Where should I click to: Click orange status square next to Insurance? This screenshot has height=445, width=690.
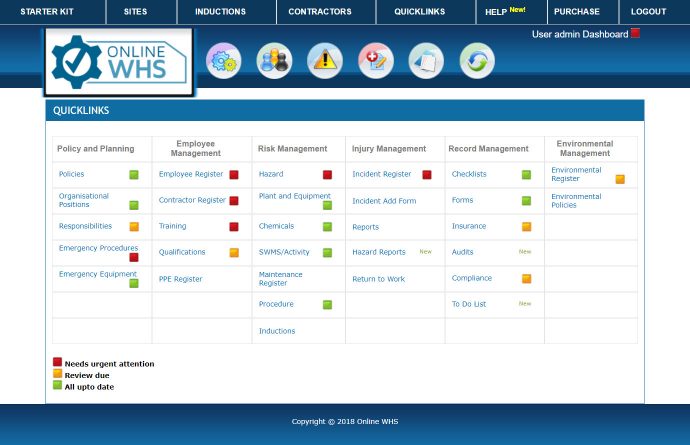coord(526,227)
